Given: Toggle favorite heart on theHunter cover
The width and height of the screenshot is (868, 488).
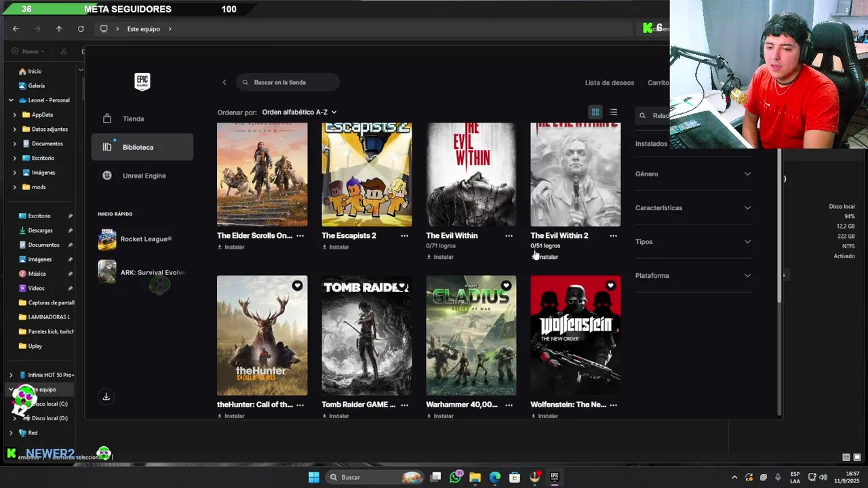Looking at the screenshot, I should click(x=297, y=286).
